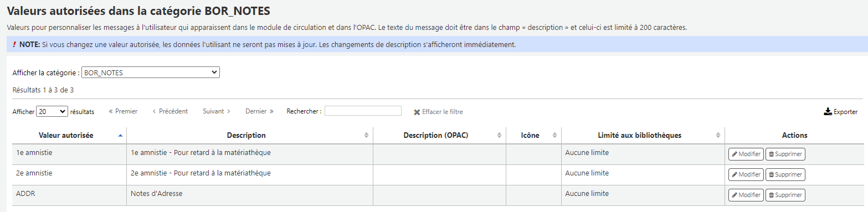Viewport: 868px width, 212px height.
Task: Open the results per page dropdown
Action: pos(52,111)
